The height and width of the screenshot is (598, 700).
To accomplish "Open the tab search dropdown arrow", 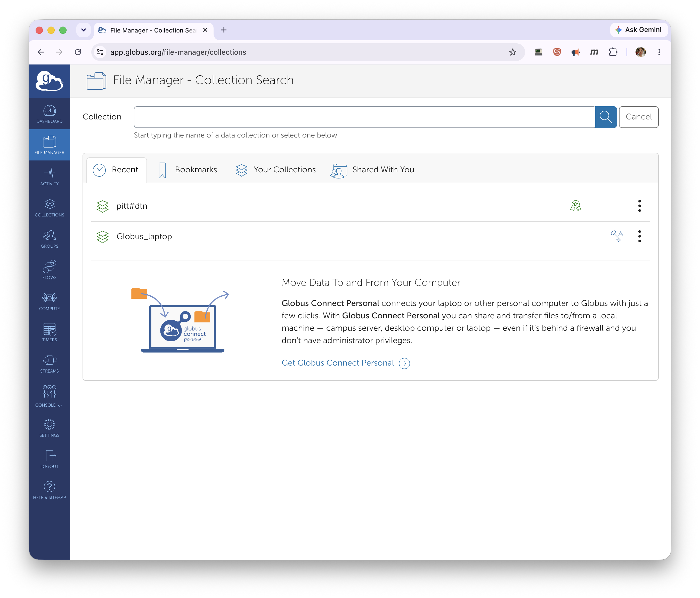I will click(x=84, y=30).
